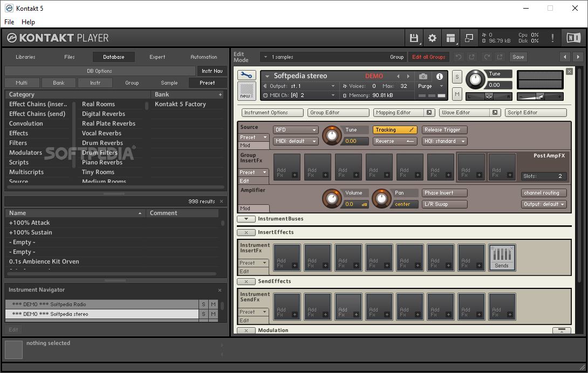Mute Softpedia stereo in navigator
The width and height of the screenshot is (588, 373).
[x=214, y=314]
